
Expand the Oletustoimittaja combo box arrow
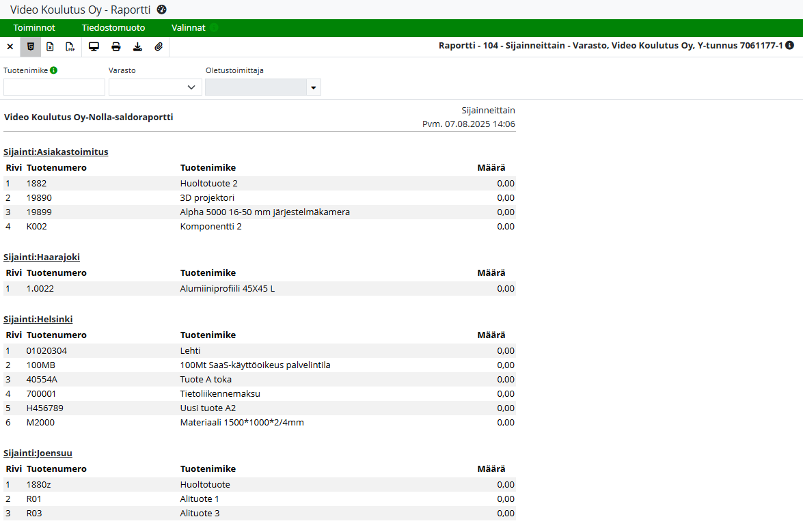pyautogui.click(x=314, y=87)
